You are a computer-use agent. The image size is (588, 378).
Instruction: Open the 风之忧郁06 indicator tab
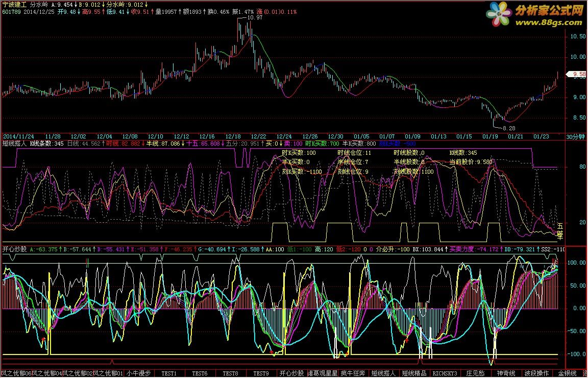(x=17, y=373)
